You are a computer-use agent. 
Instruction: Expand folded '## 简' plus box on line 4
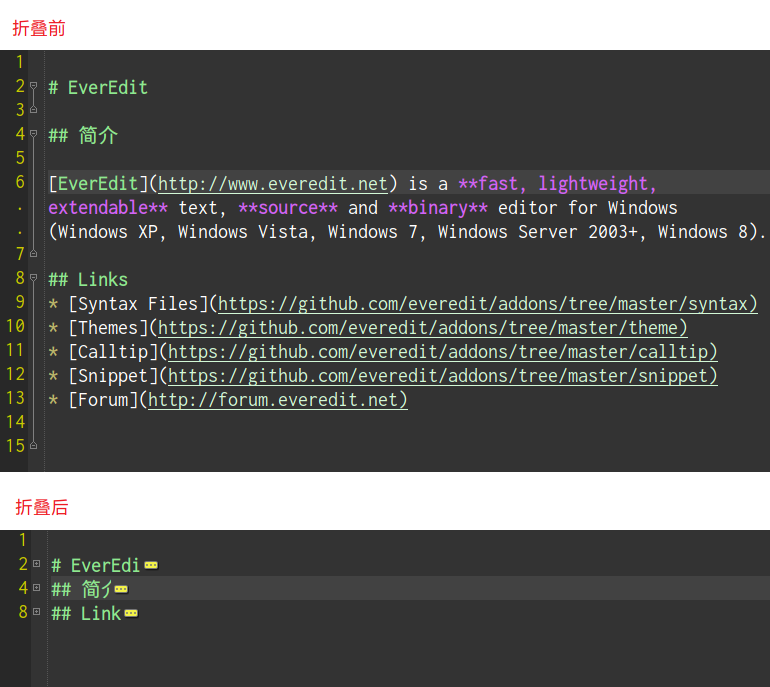(x=36, y=587)
